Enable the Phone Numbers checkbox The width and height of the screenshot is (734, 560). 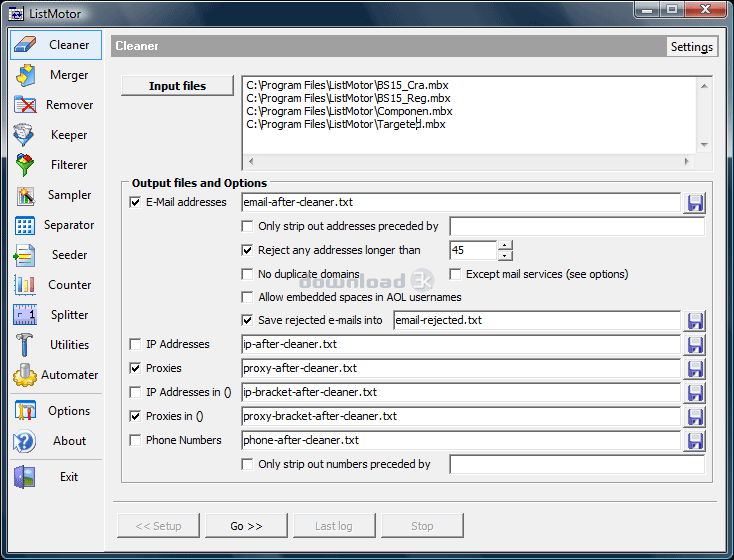pos(136,440)
